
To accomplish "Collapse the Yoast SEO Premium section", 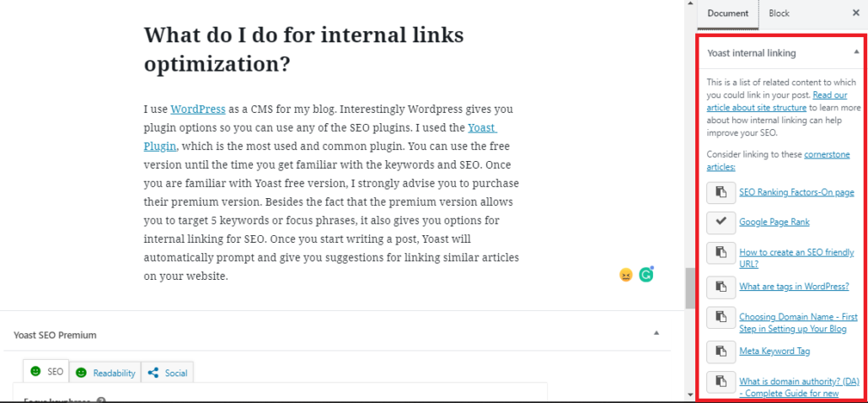I will coord(656,334).
